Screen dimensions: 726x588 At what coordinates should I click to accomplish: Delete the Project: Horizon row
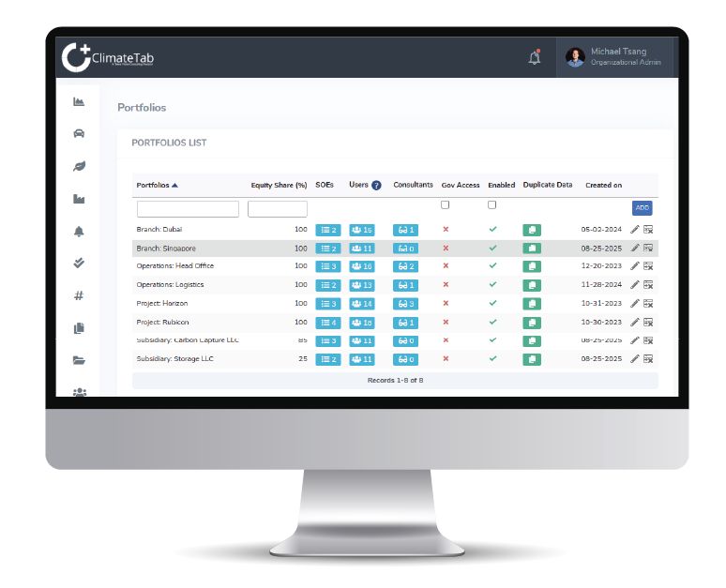(648, 303)
